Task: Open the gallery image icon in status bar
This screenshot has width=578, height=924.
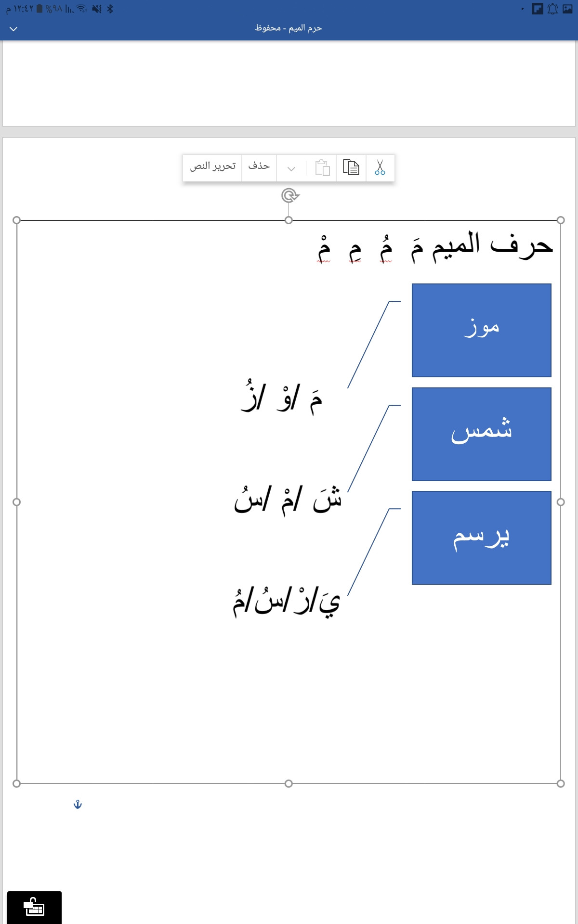Action: 567,9
